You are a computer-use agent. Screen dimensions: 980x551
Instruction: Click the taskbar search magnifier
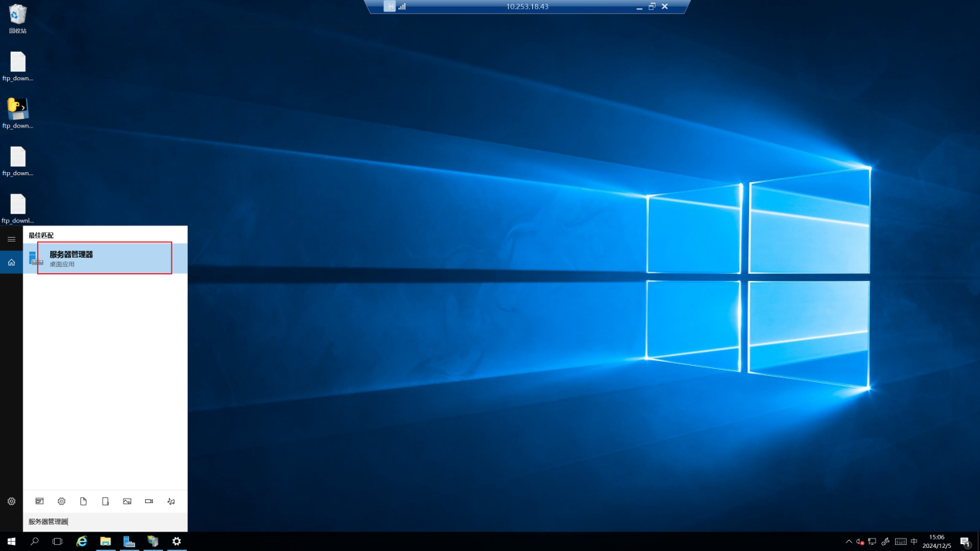coord(35,542)
